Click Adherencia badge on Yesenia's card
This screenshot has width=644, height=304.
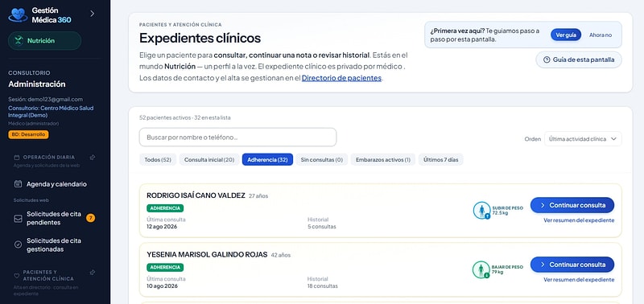[x=165, y=267]
